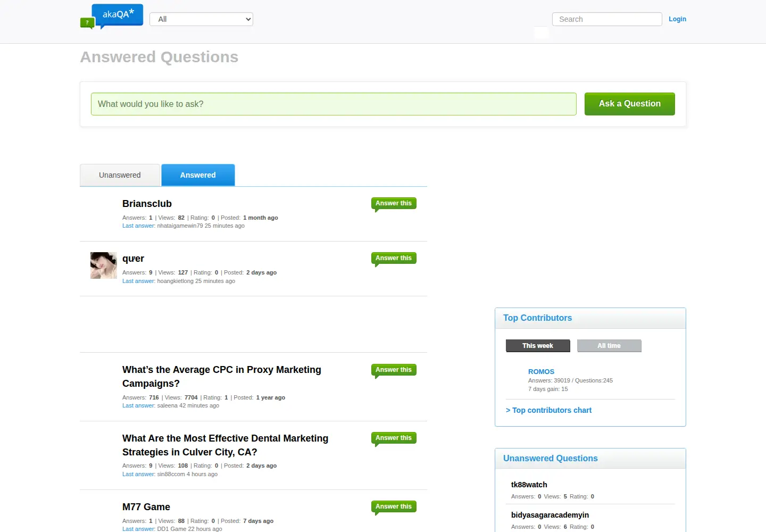
Task: Open the tk88watch unanswered question
Action: pos(529,485)
